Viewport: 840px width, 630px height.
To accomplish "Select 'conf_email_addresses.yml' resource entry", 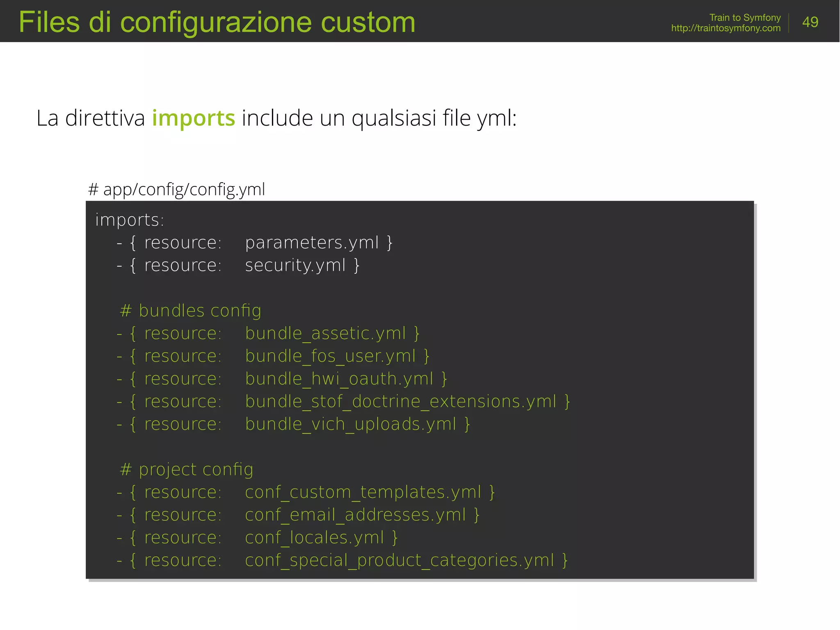I will 298,515.
